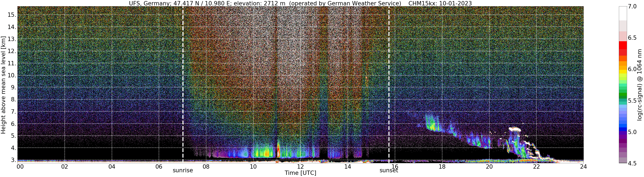Click the '6.0' colorbar tick label
644x177 pixels.
pyautogui.click(x=632, y=69)
